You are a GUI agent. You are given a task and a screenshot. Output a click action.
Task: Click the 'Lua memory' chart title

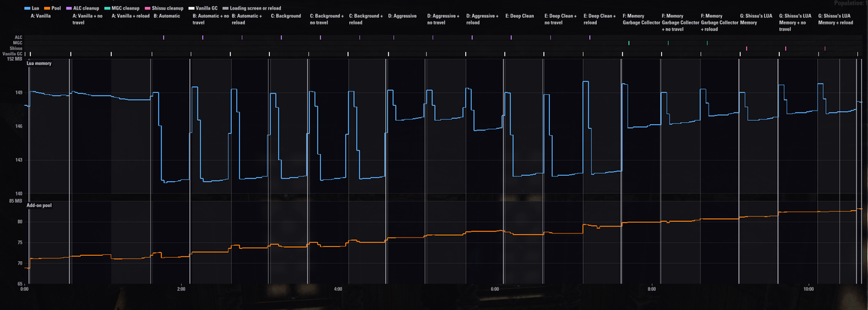(x=39, y=64)
